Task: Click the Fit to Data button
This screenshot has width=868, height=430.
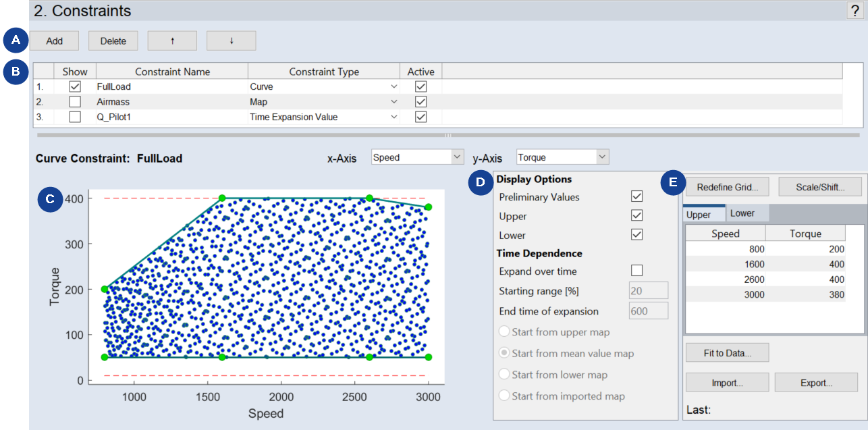Action: (727, 352)
